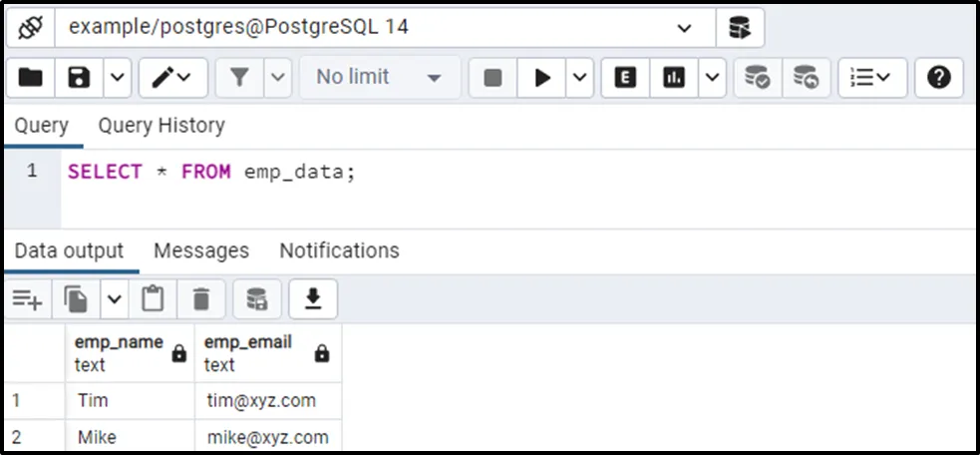Click the Execute query play button
The width and height of the screenshot is (980, 455).
pyautogui.click(x=542, y=77)
